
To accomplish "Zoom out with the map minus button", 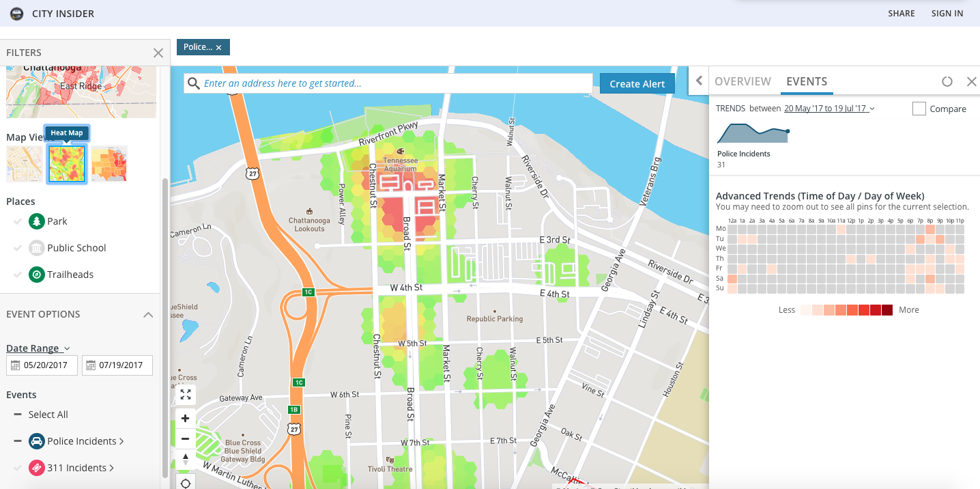I will [x=185, y=438].
